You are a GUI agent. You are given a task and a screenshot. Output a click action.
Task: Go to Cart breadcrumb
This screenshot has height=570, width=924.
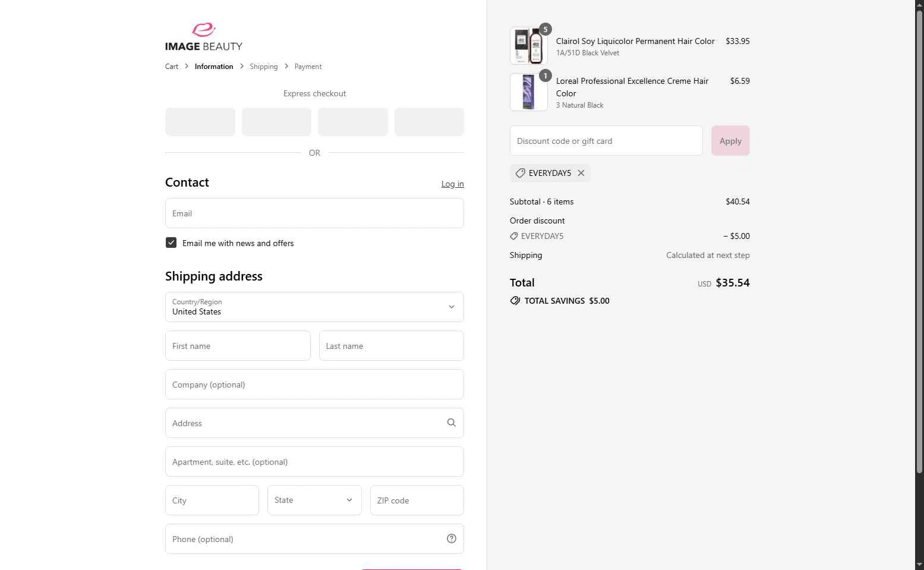(172, 67)
